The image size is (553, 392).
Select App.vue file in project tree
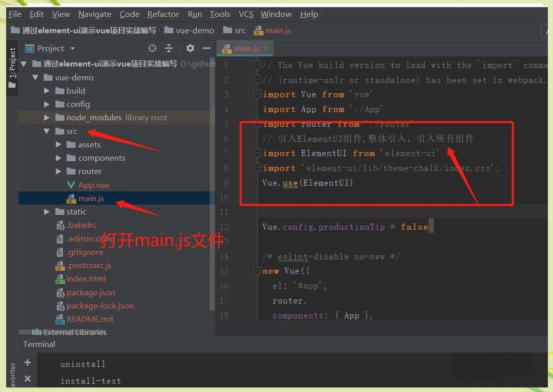pos(93,185)
